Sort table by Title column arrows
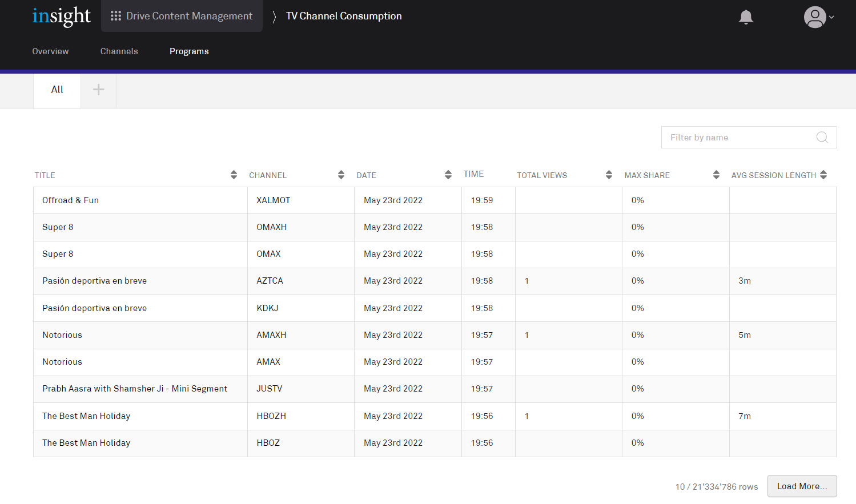The height and width of the screenshot is (504, 856). tap(234, 175)
